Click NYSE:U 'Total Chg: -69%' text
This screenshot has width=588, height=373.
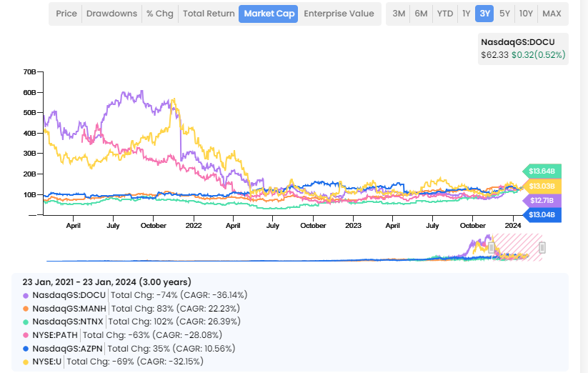click(100, 362)
